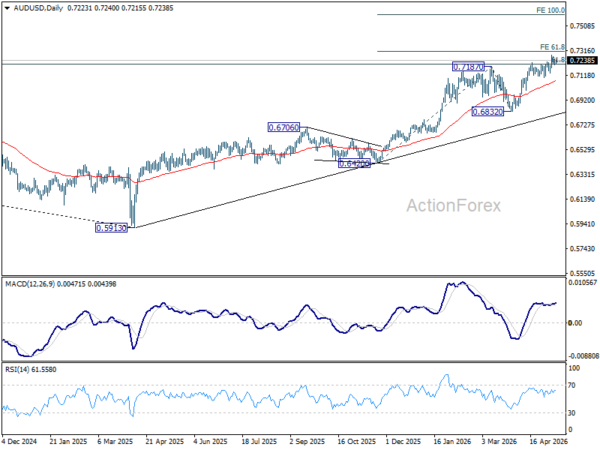Open the AUDUSD chart dropdown arrow
Image resolution: width=600 pixels, height=450 pixels.
[x=7, y=8]
